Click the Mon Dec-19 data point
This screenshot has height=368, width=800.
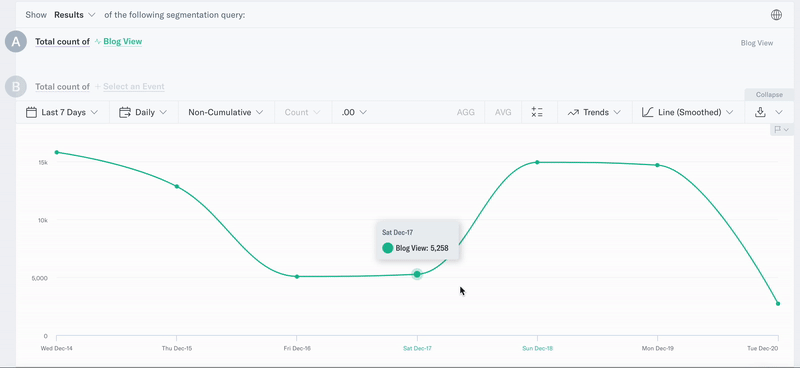(658, 165)
